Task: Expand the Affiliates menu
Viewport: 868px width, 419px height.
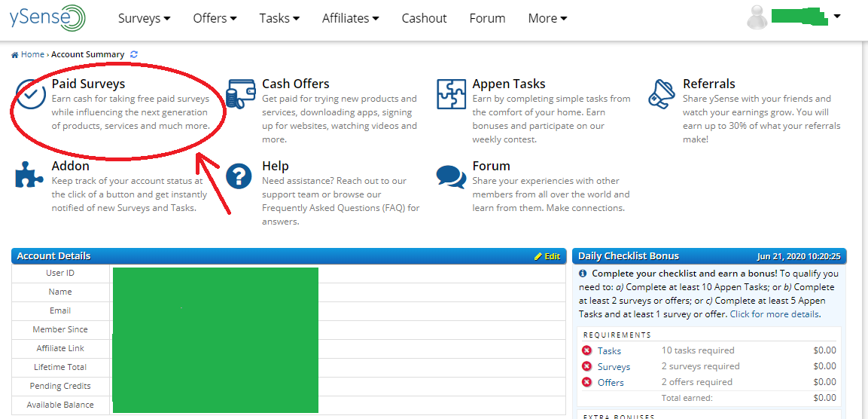Action: [350, 18]
